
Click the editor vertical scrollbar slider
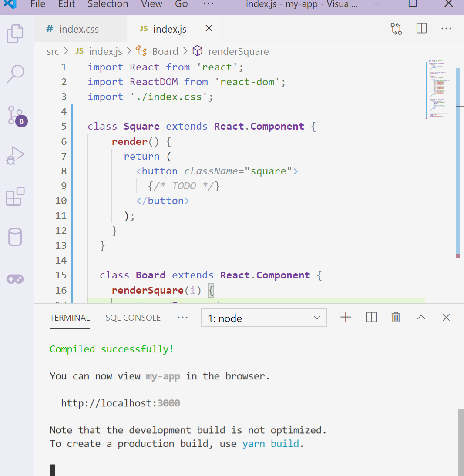click(x=458, y=162)
